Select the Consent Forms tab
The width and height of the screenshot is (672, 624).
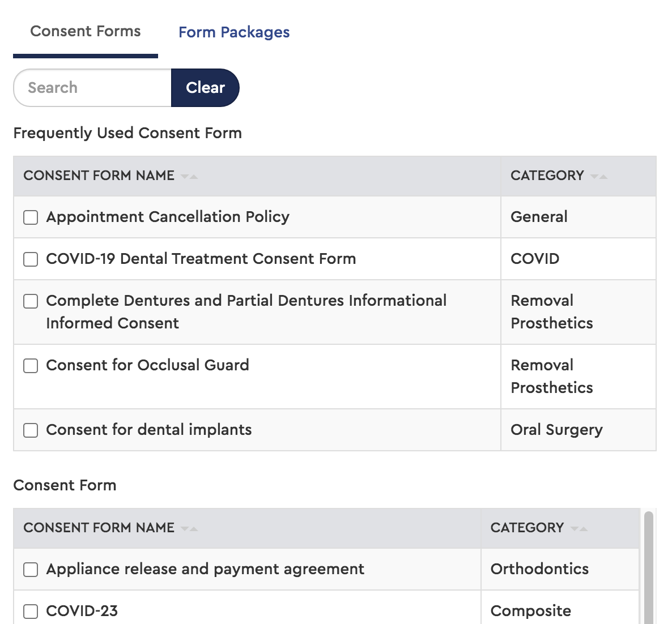pos(86,31)
